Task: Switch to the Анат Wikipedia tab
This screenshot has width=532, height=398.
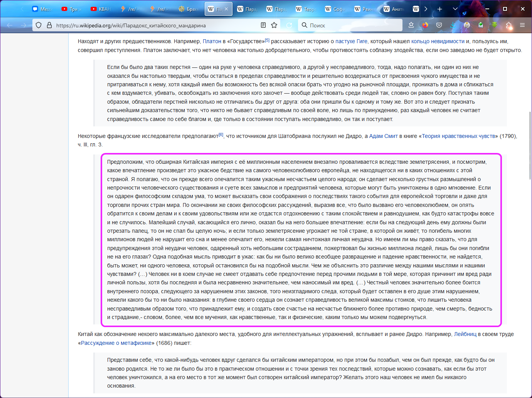Action: point(394,9)
